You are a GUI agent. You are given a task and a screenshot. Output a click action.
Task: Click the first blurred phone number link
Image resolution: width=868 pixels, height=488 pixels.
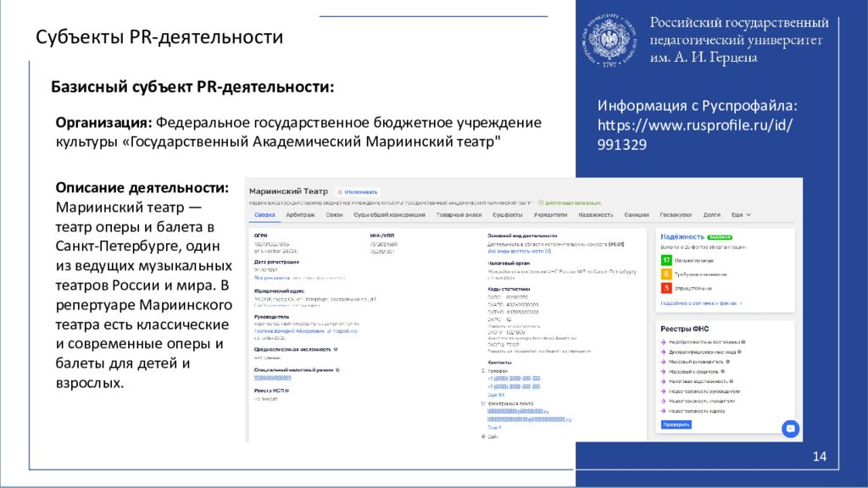coord(514,379)
